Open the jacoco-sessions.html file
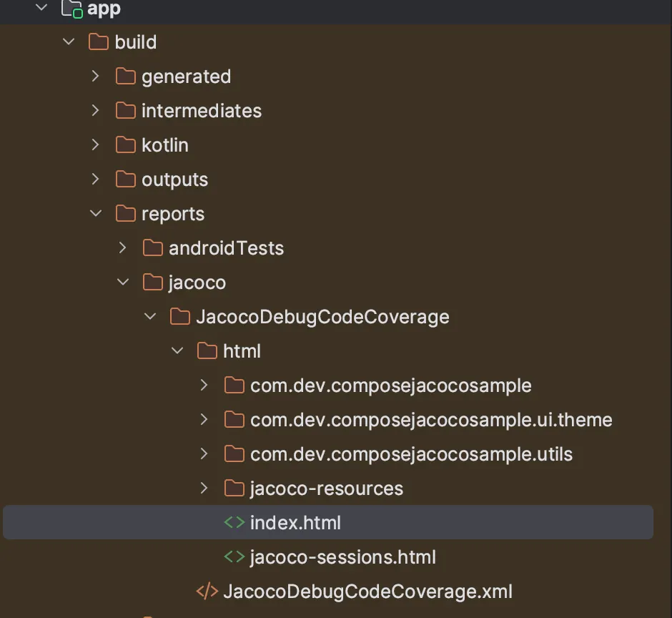The height and width of the screenshot is (618, 672). pos(343,556)
